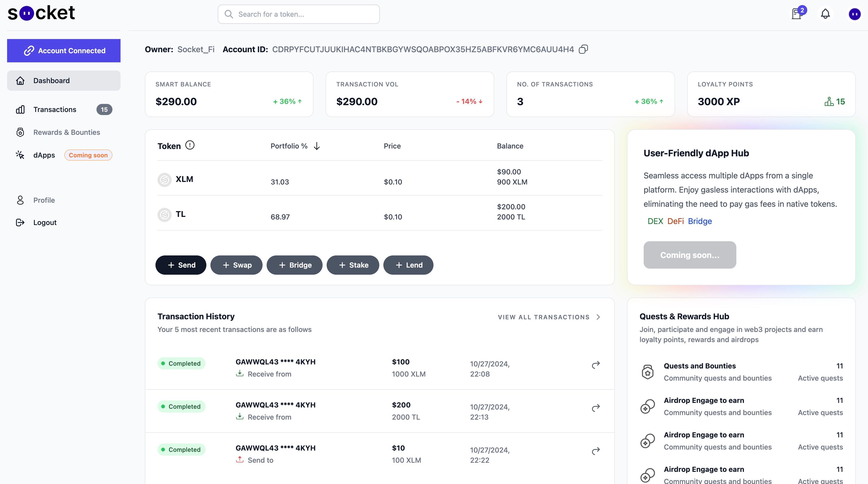Expand View All Transactions chevron

(x=598, y=317)
